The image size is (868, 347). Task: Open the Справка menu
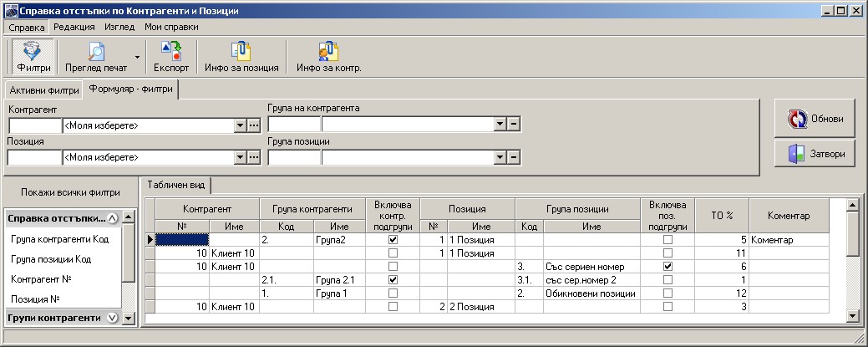click(27, 27)
